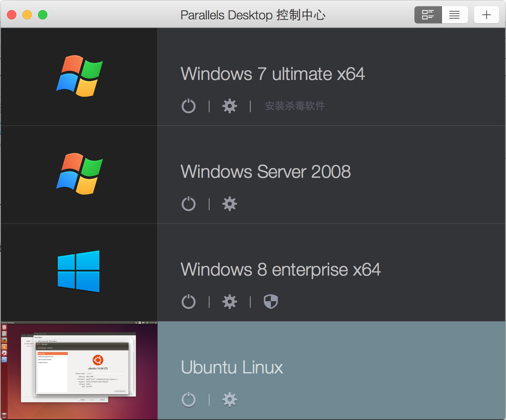Image resolution: width=506 pixels, height=420 pixels.
Task: Switch to compact list view
Action: (x=455, y=15)
